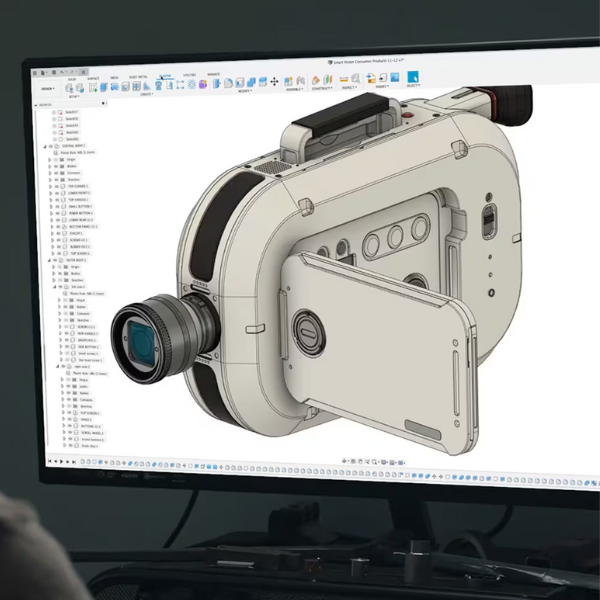Toggle visibility of FLIP SCREEN:1

69,413
